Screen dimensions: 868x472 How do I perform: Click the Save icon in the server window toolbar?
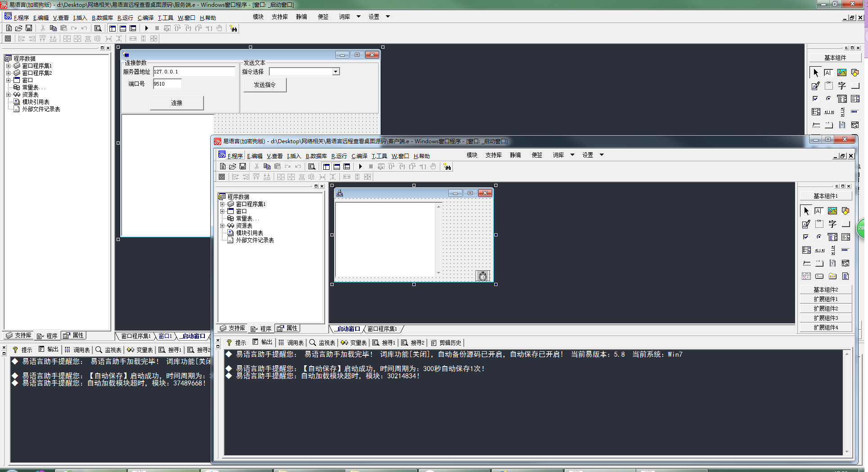pos(29,28)
